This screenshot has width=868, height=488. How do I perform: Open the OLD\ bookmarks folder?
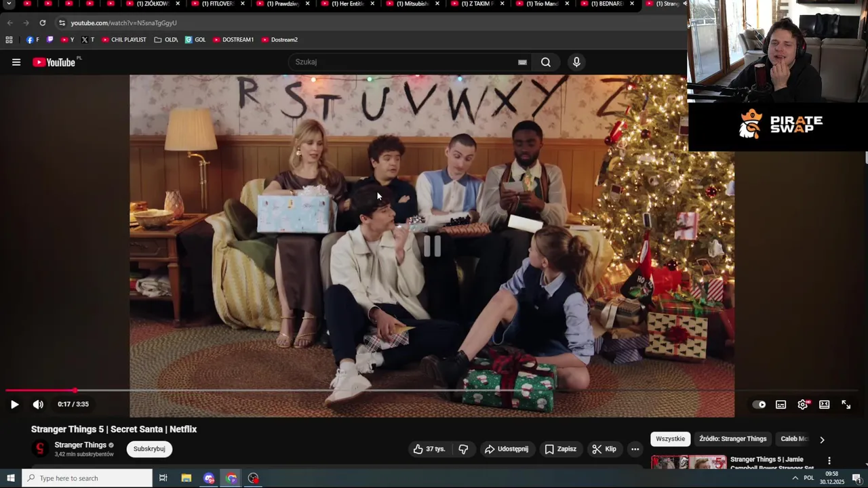coord(166,40)
